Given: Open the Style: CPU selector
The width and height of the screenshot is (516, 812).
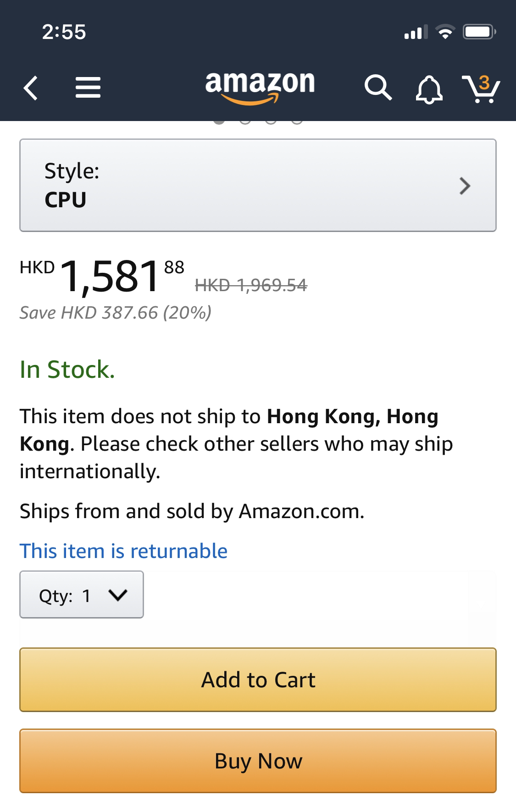Looking at the screenshot, I should (x=258, y=185).
